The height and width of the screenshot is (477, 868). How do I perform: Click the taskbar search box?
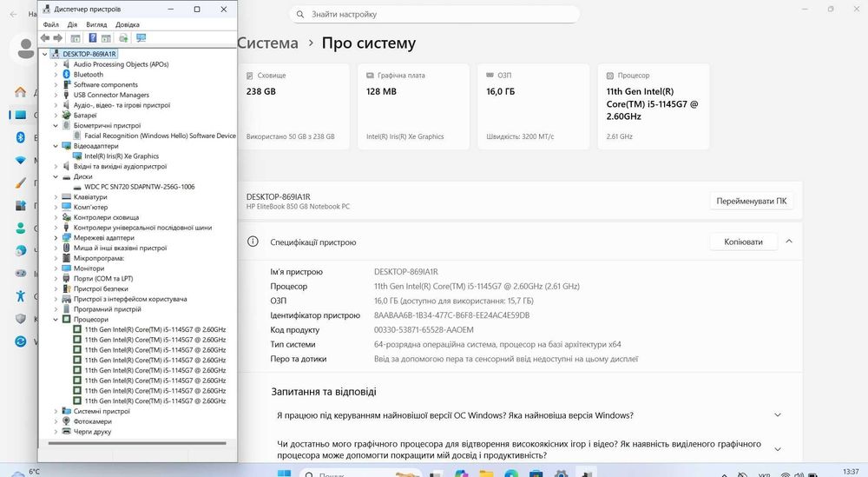point(360,474)
